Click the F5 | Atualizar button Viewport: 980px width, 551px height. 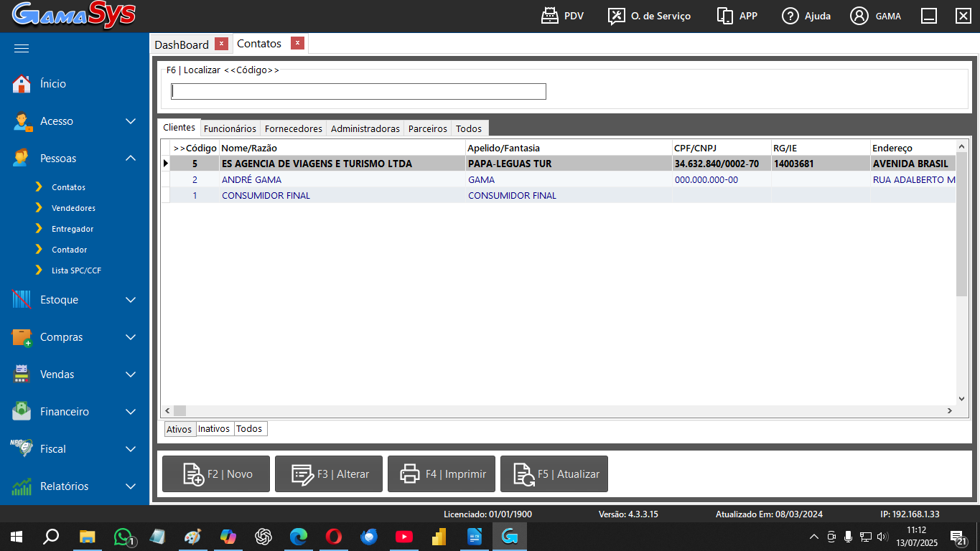click(x=554, y=474)
